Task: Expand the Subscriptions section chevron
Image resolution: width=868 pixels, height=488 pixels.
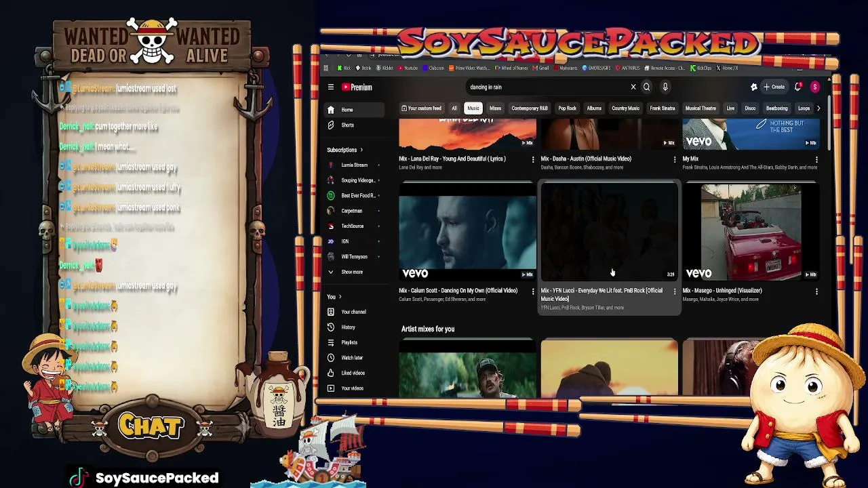Action: click(x=361, y=150)
